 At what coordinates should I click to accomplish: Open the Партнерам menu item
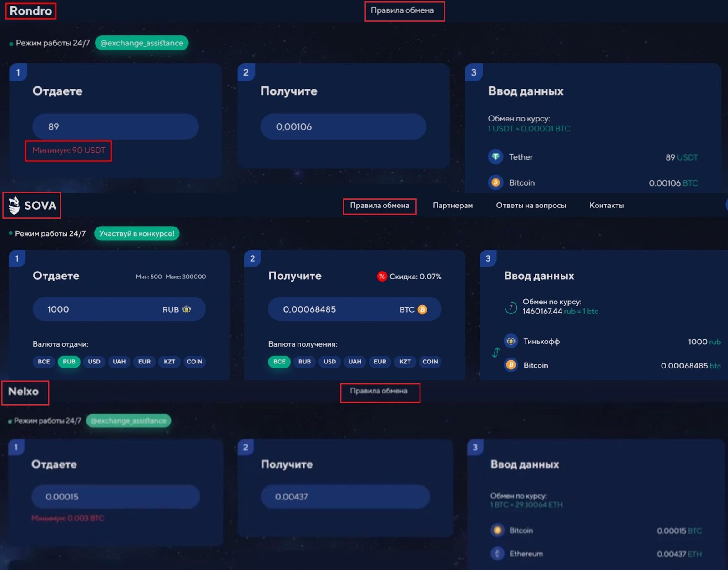pyautogui.click(x=453, y=206)
